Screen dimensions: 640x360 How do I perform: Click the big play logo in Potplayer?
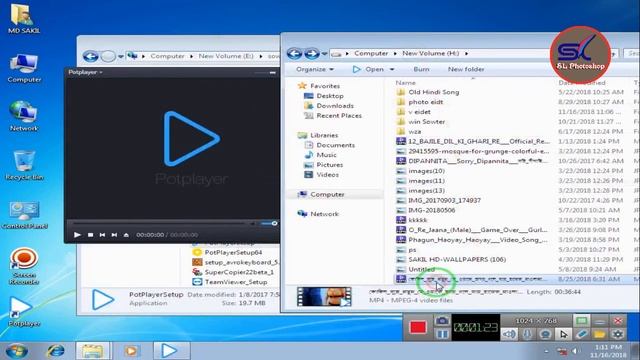191,139
